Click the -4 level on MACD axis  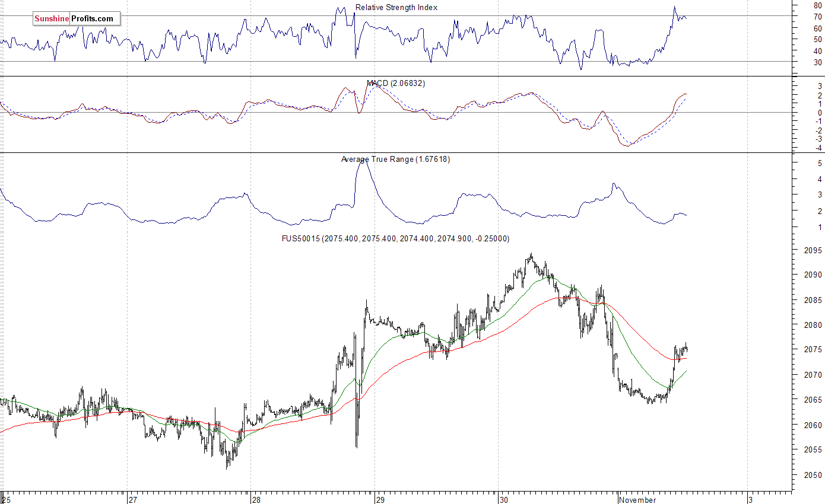click(x=818, y=148)
